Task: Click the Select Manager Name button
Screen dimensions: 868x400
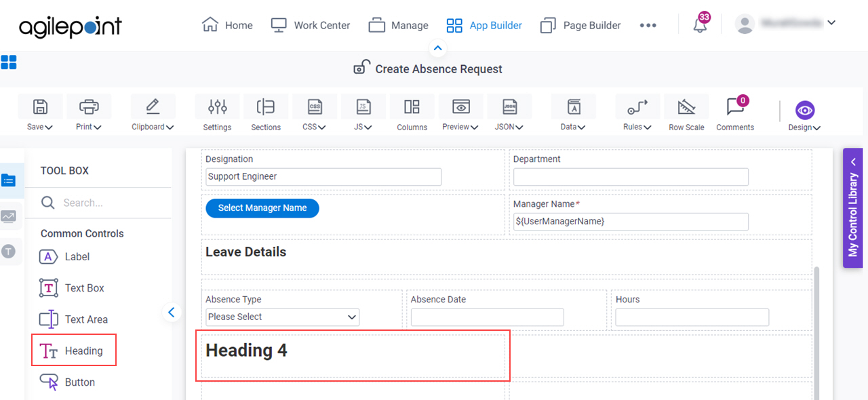Action: (x=262, y=208)
